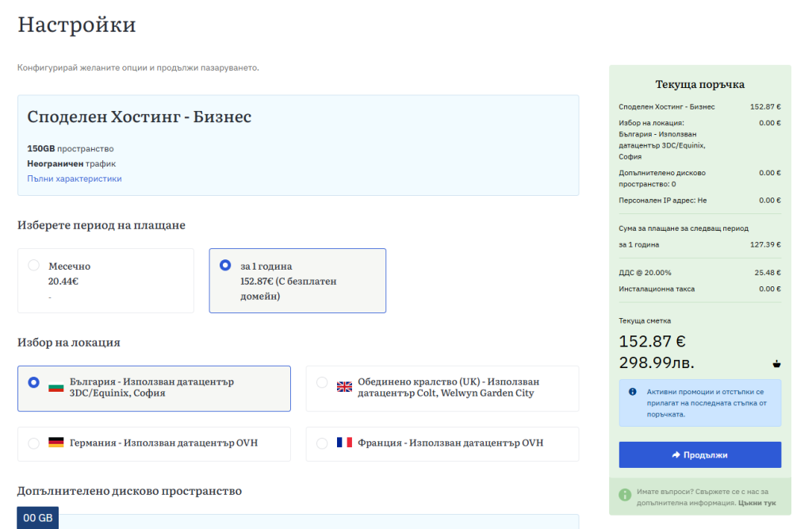Click the Bulgaria flag icon

click(x=56, y=387)
